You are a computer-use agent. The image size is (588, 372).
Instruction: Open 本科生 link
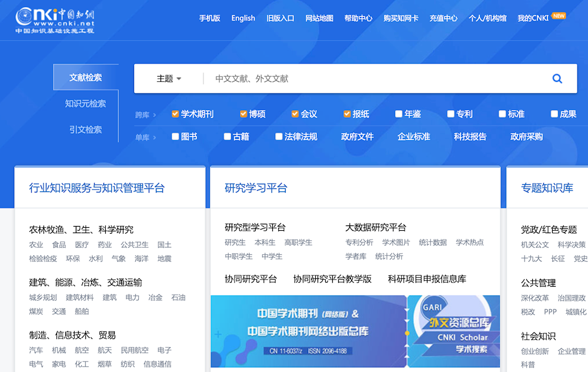click(265, 243)
